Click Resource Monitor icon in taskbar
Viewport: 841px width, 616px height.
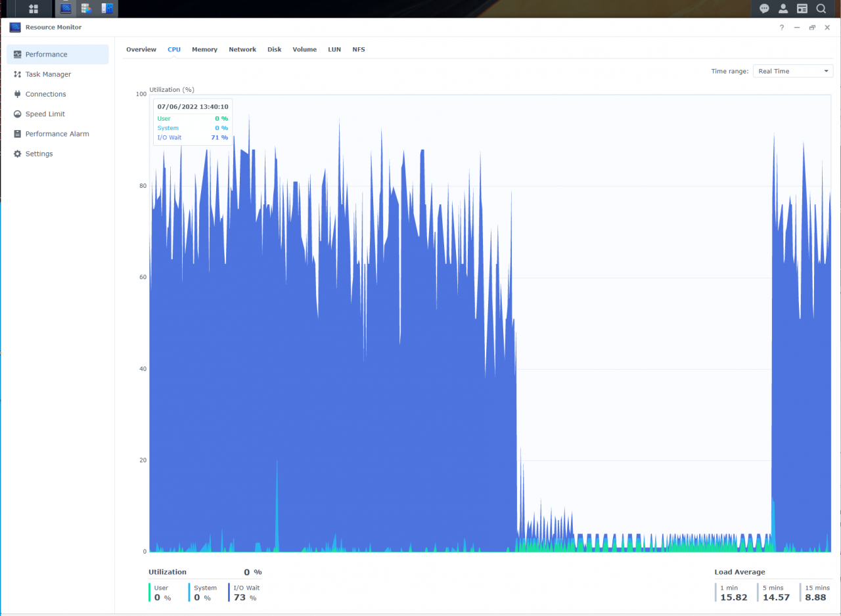pos(66,9)
